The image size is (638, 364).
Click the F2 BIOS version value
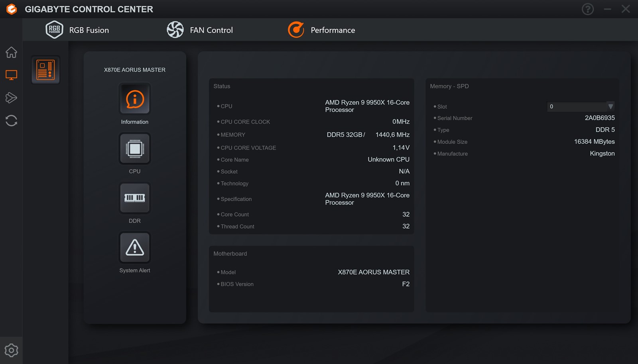[x=406, y=284]
